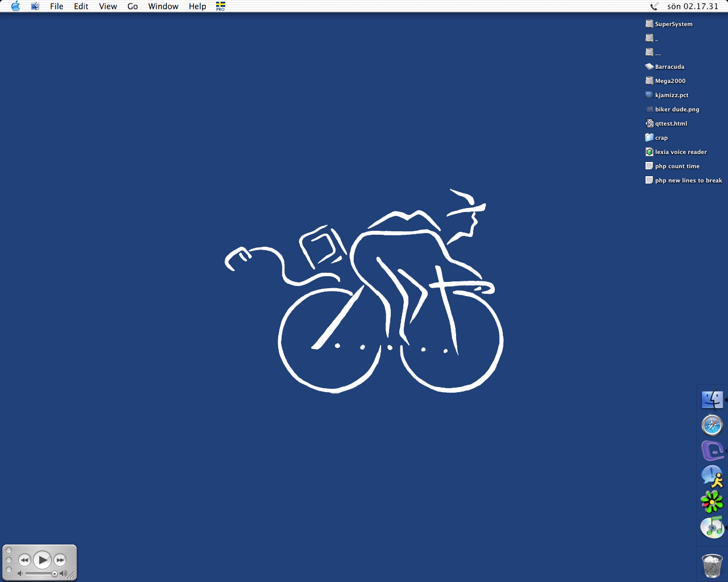Click the "Barracuda" label

[670, 66]
